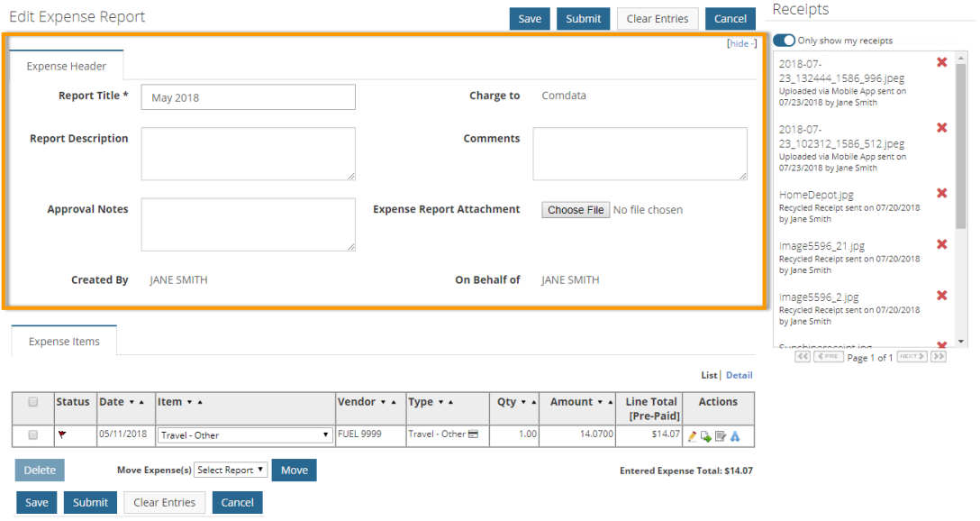This screenshot has width=980, height=521.
Task: Delete the HomeDepot.jpg receipt with red X
Action: pyautogui.click(x=942, y=193)
